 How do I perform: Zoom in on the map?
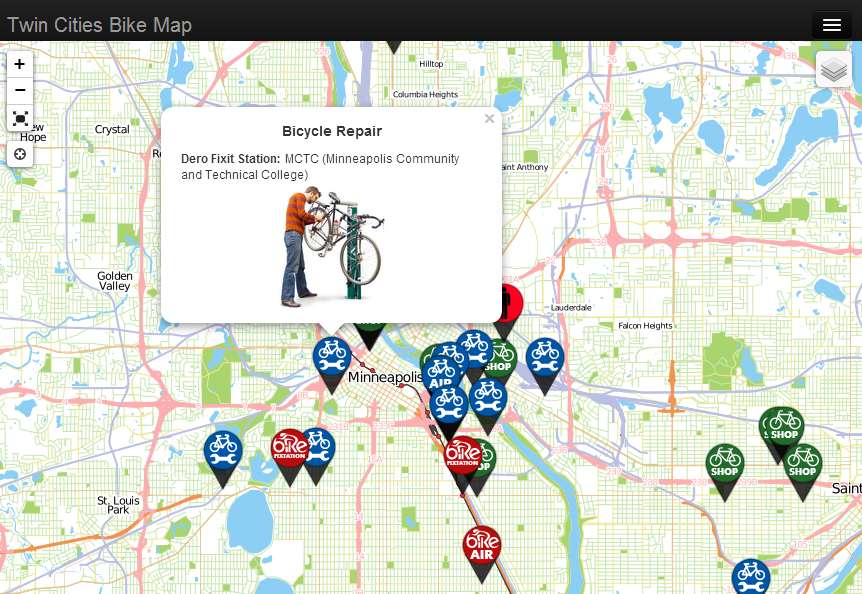(x=20, y=64)
